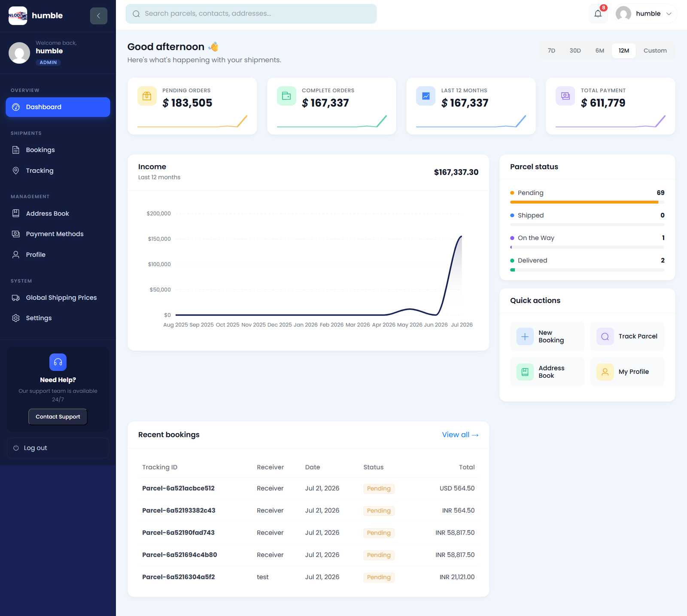Click the Shipped status label
This screenshot has width=687, height=616.
pyautogui.click(x=531, y=215)
